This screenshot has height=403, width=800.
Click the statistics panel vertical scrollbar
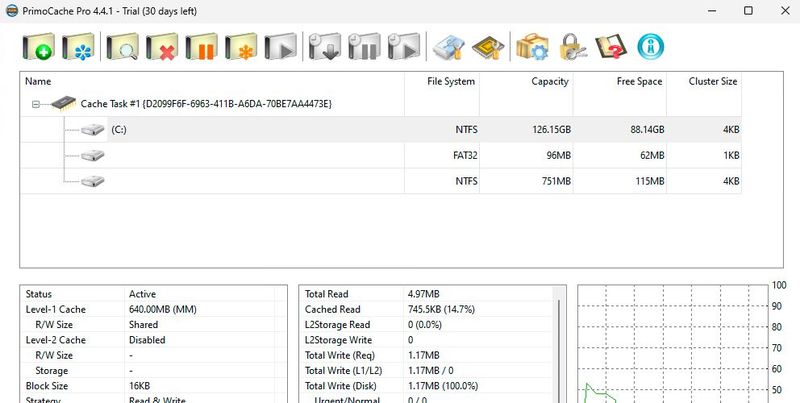click(559, 345)
